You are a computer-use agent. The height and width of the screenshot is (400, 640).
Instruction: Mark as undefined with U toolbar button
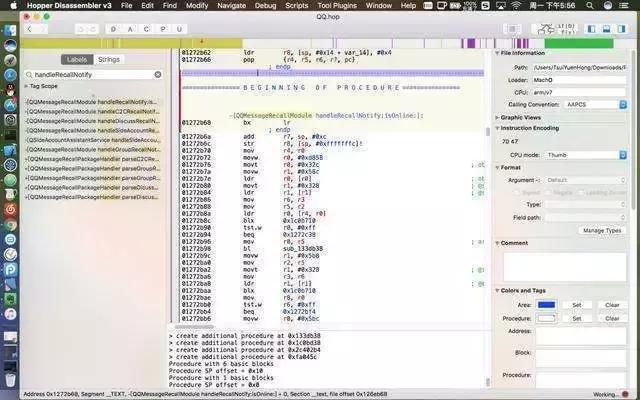(179, 29)
